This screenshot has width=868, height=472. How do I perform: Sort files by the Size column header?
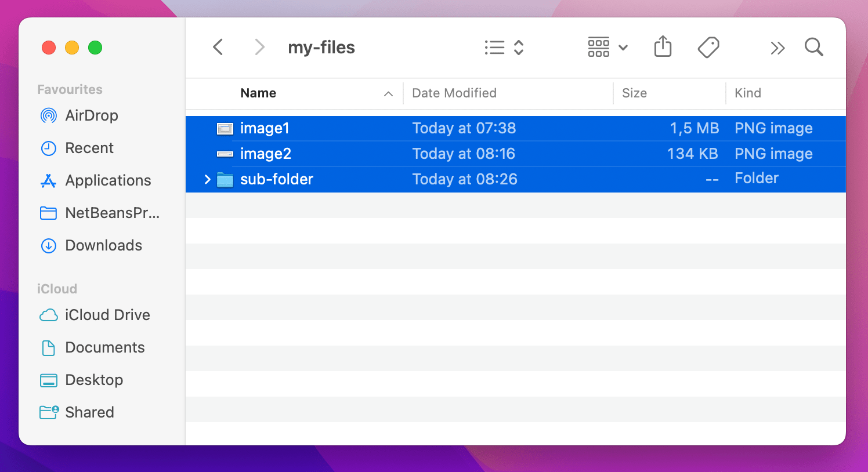coord(635,93)
